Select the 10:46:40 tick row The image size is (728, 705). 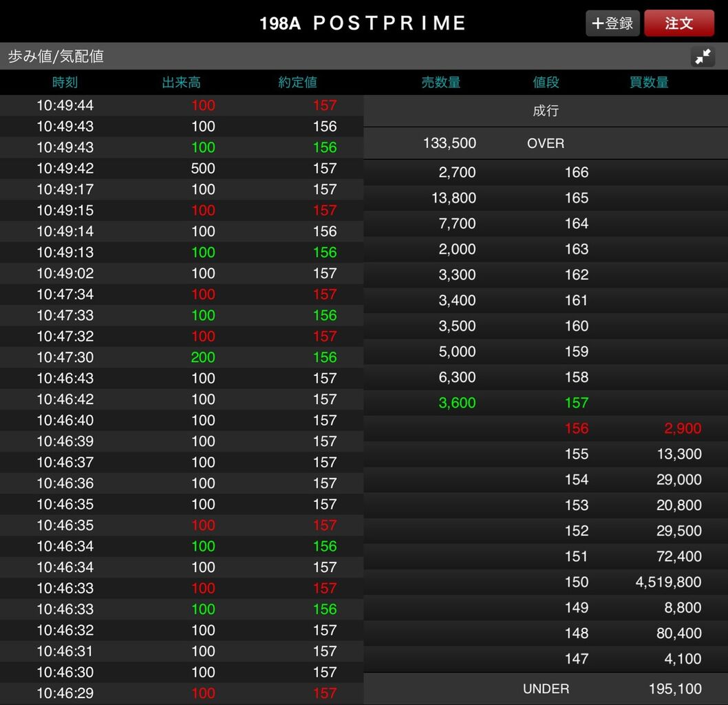[182, 420]
